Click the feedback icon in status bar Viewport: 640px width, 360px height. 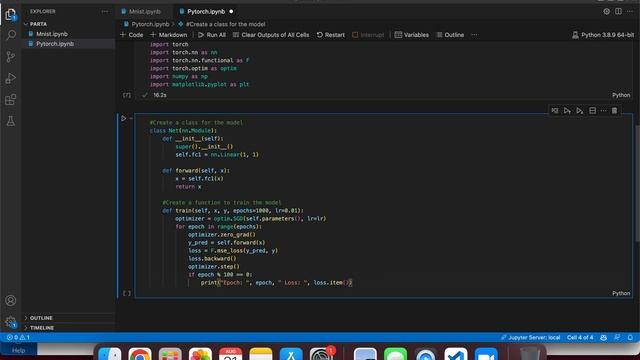[x=617, y=338]
